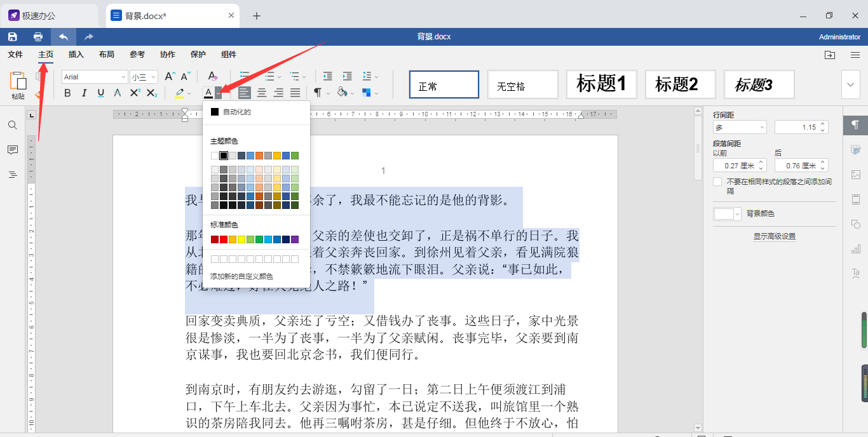
Task: Open the comments icon in left sidebar
Action: point(13,150)
